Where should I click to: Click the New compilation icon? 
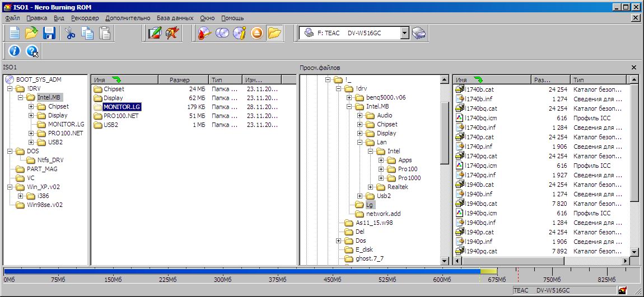click(x=14, y=33)
